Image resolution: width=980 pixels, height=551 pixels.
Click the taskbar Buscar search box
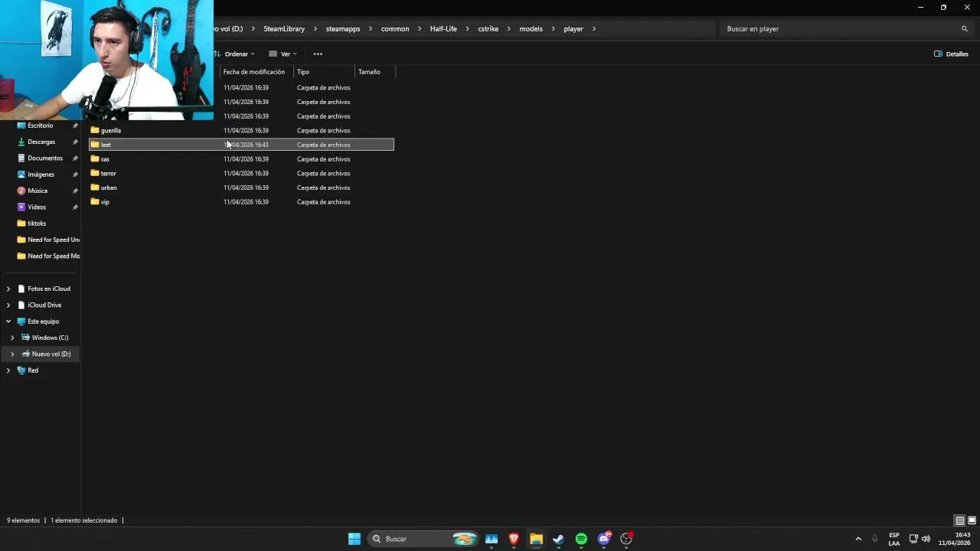pos(423,539)
